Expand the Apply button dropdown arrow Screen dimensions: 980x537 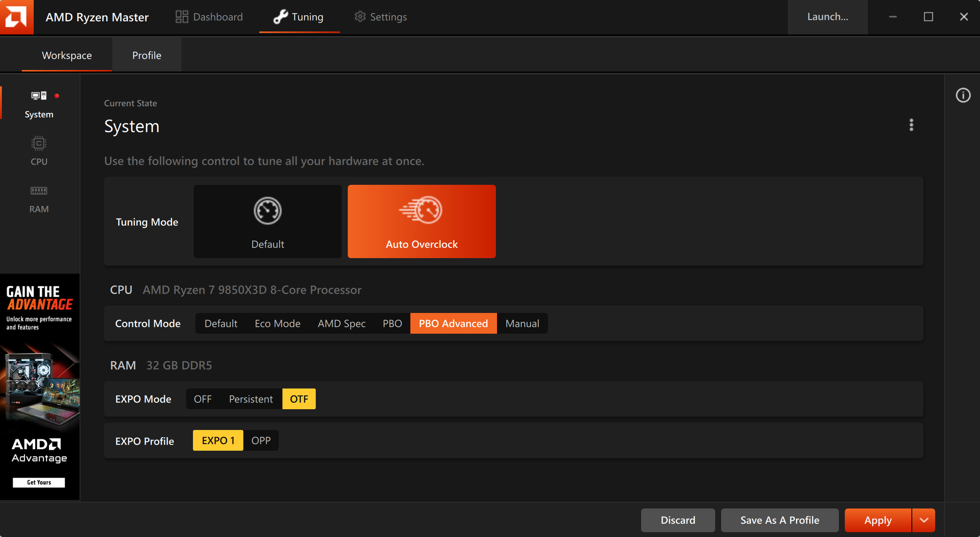pyautogui.click(x=924, y=520)
